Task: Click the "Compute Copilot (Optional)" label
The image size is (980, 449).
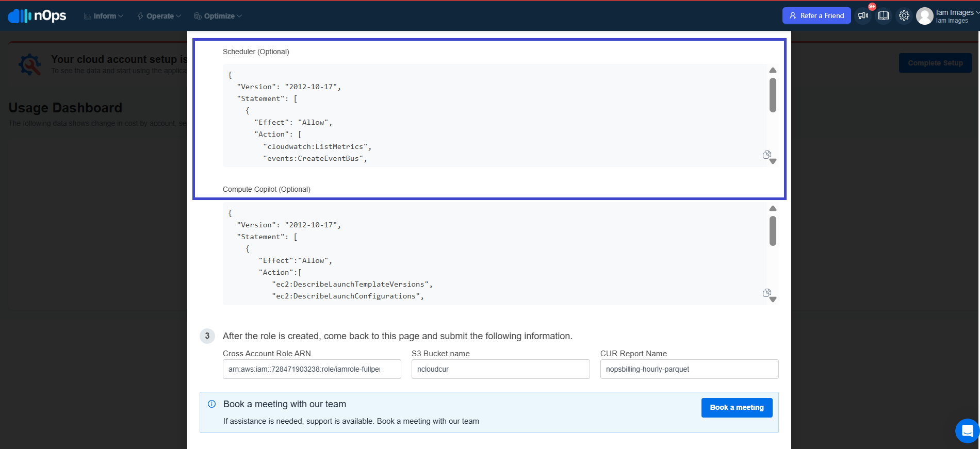Action: 267,189
